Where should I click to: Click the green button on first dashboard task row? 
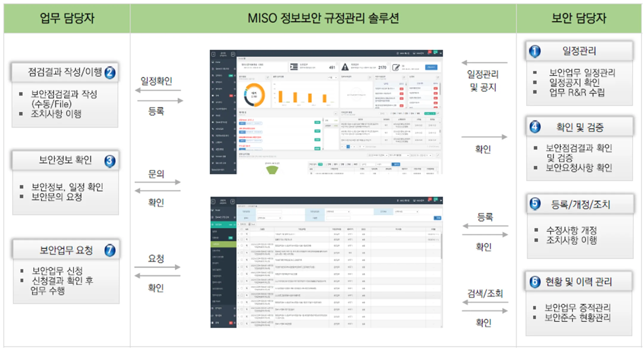coord(317,122)
